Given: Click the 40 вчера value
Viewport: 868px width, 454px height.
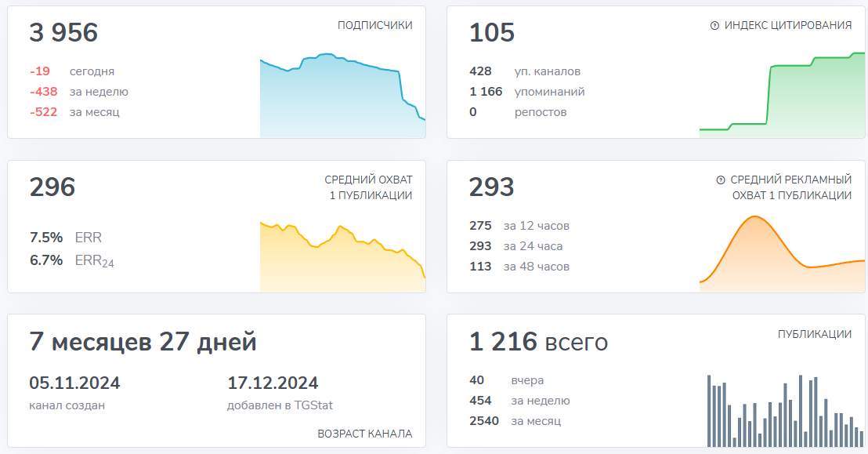Looking at the screenshot, I should pyautogui.click(x=476, y=381).
